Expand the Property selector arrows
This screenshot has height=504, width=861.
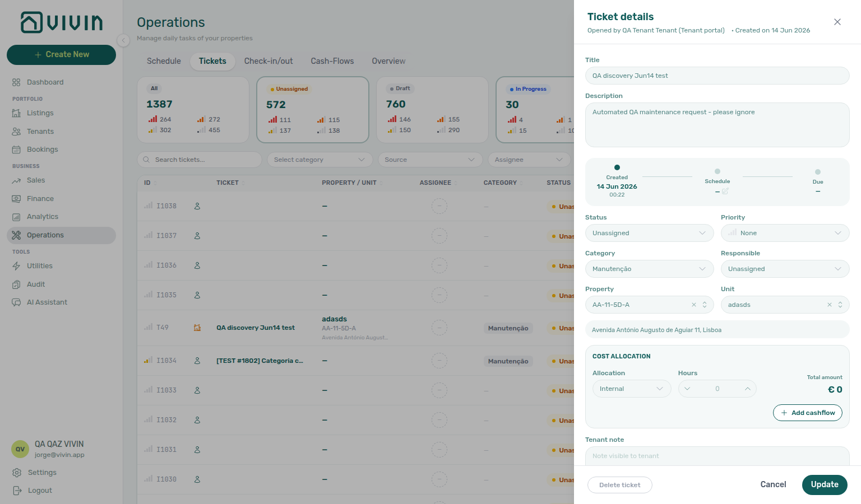[x=705, y=305]
